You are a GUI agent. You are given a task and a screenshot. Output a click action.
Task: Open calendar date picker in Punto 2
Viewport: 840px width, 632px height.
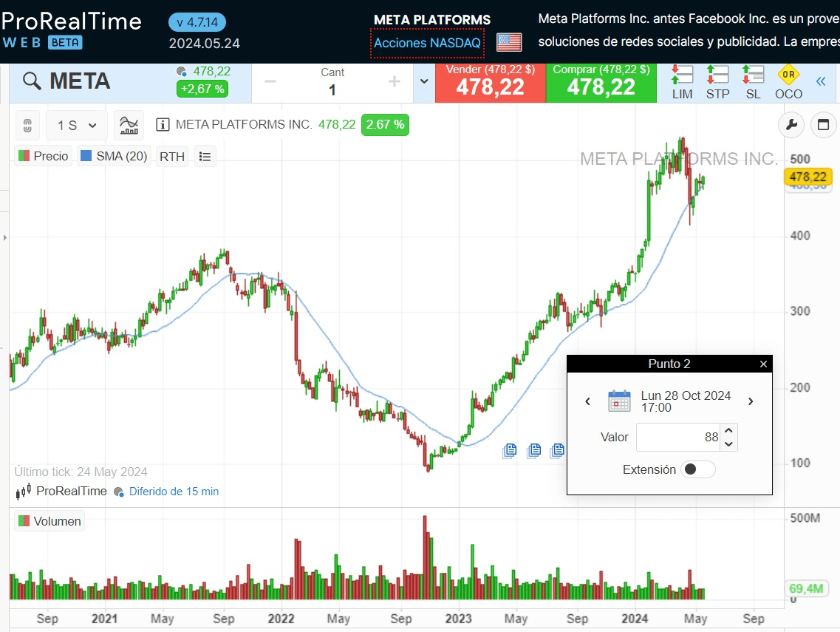point(619,401)
